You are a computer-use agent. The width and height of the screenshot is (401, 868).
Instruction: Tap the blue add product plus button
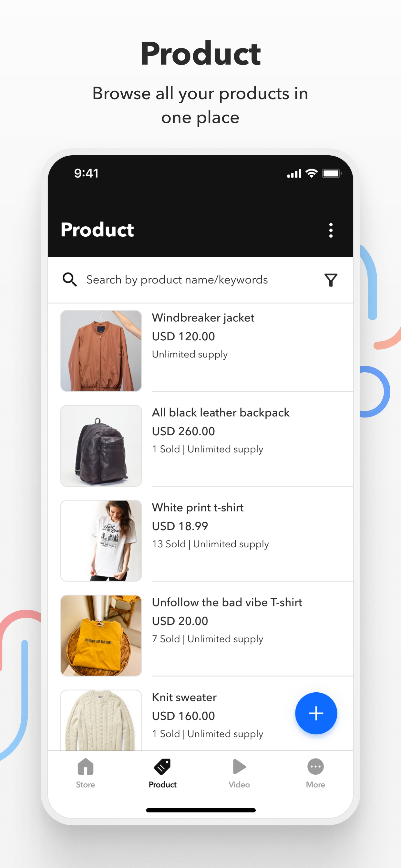tap(316, 713)
